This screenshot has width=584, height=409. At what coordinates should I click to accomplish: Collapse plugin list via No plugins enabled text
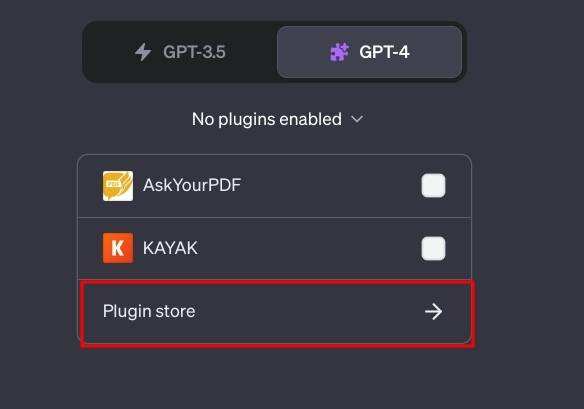[267, 119]
